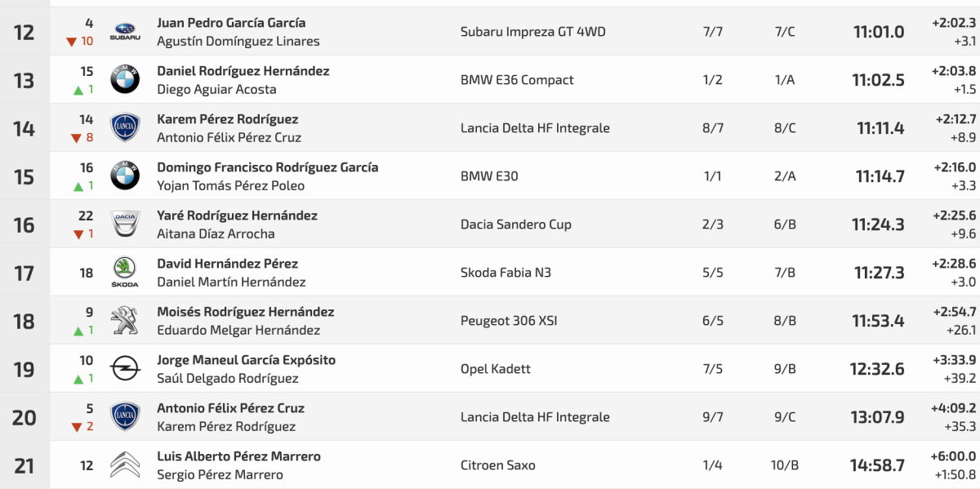Click the Lancia logo beside Antonio Félix Pérez Cruz

point(125,417)
